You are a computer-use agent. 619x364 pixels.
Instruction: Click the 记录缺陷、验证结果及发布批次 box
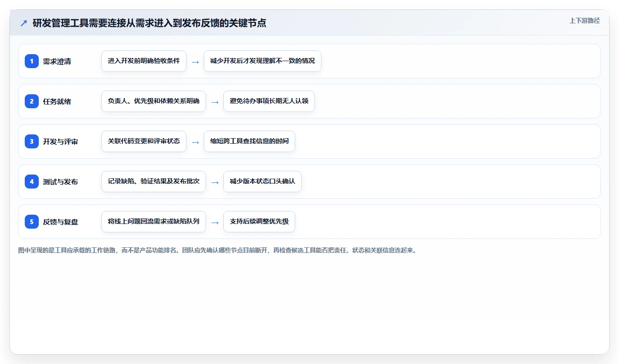pyautogui.click(x=154, y=182)
